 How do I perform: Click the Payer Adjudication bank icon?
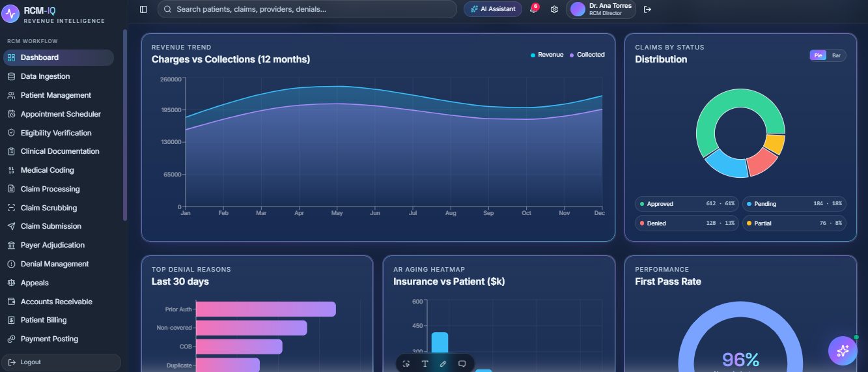pos(11,245)
